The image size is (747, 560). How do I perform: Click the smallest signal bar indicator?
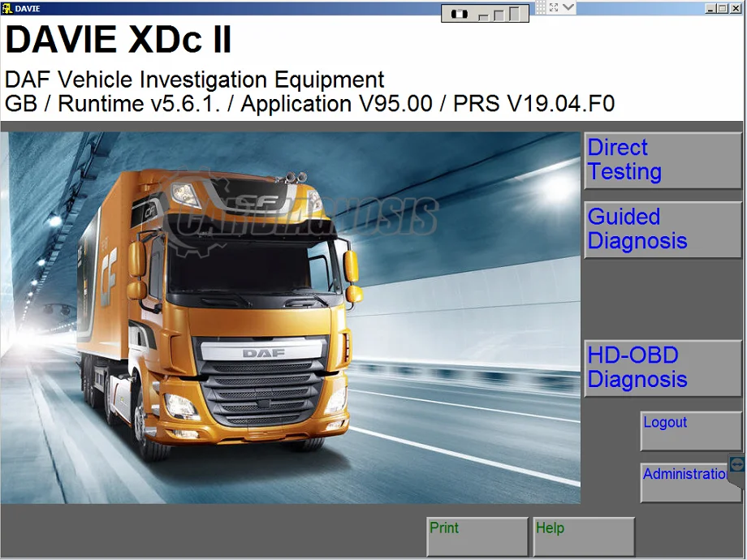483,18
